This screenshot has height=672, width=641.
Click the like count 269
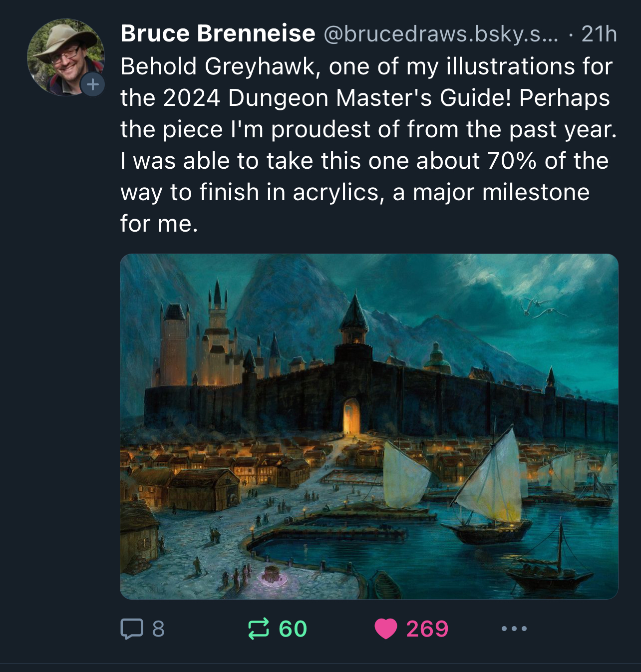coord(427,629)
